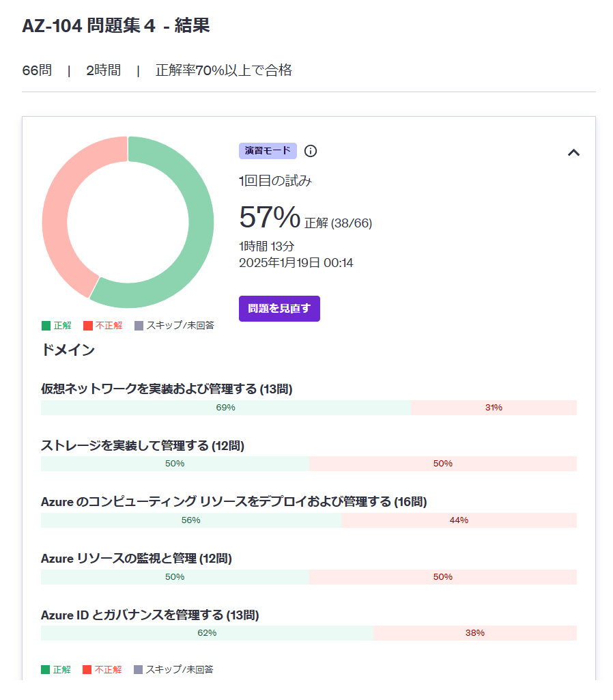Click the heading 仮想ネットワークを実装および管理する (13問)
The image size is (613, 700).
click(x=167, y=389)
